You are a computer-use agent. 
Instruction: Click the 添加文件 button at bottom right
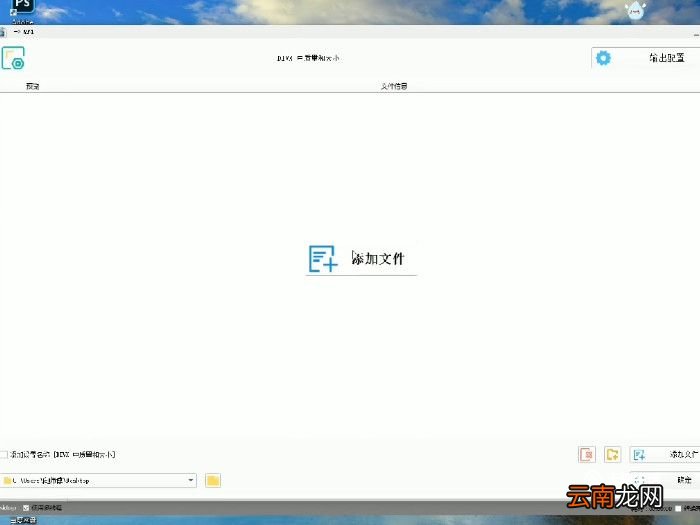(665, 454)
